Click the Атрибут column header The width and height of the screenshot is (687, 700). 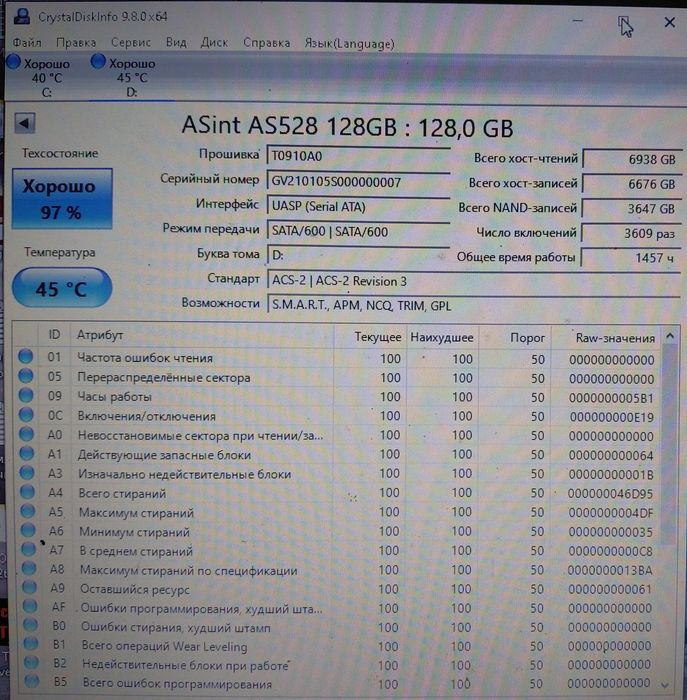point(202,335)
